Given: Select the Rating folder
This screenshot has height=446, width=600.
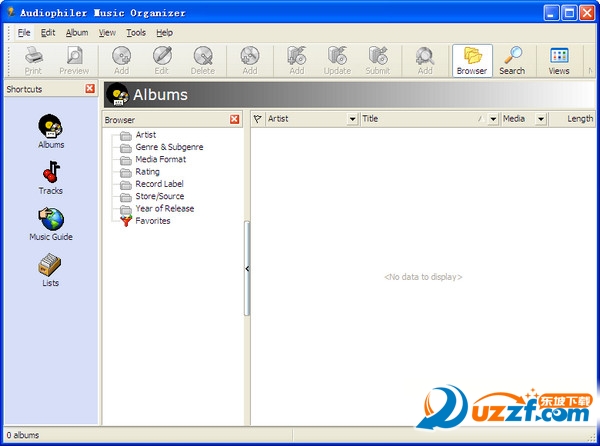Looking at the screenshot, I should pyautogui.click(x=140, y=172).
